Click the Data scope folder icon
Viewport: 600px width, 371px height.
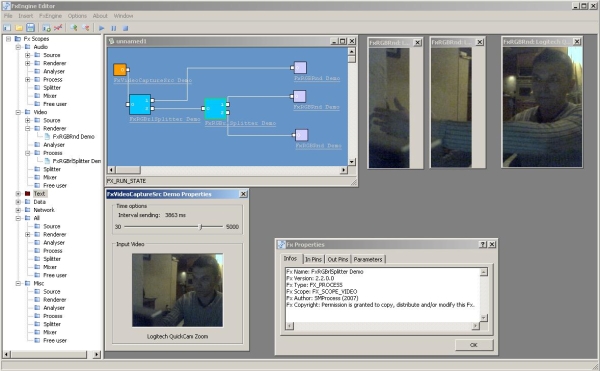pyautogui.click(x=28, y=202)
